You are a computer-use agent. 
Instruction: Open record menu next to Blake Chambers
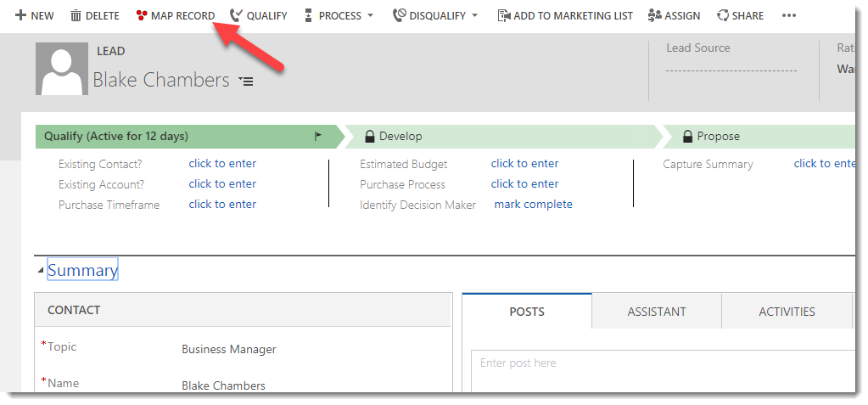(x=246, y=82)
